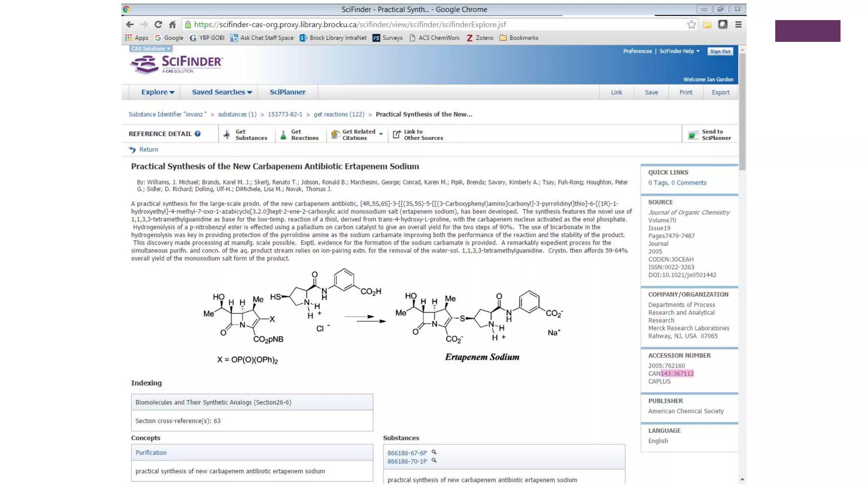Click the Get Reactions flask icon
868x488 pixels.
coord(284,135)
